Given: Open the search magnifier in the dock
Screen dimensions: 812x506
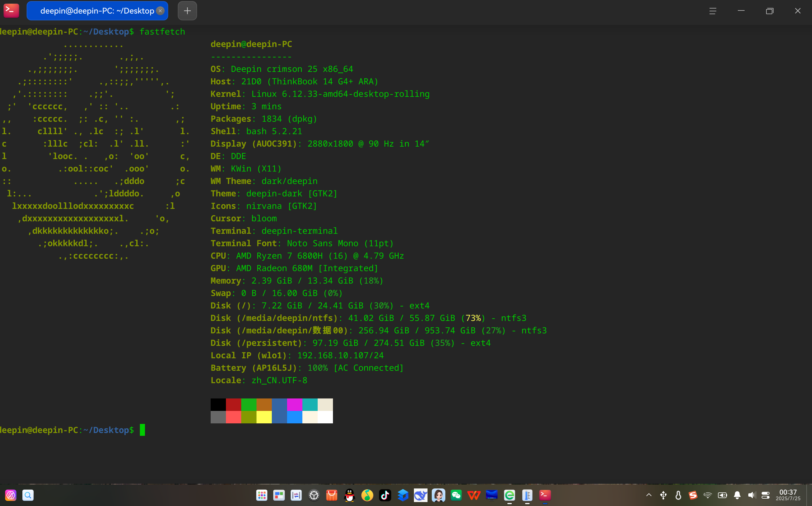Looking at the screenshot, I should pyautogui.click(x=28, y=495).
